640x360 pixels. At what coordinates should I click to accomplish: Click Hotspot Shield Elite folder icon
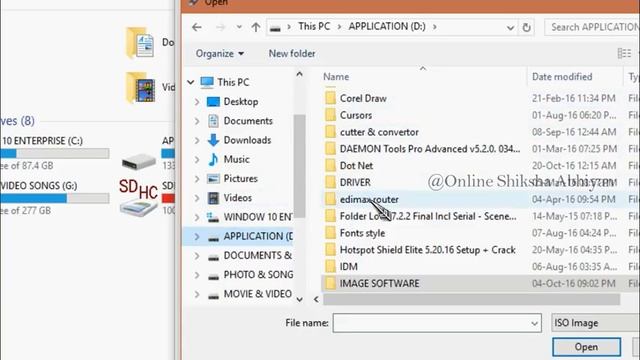click(330, 250)
